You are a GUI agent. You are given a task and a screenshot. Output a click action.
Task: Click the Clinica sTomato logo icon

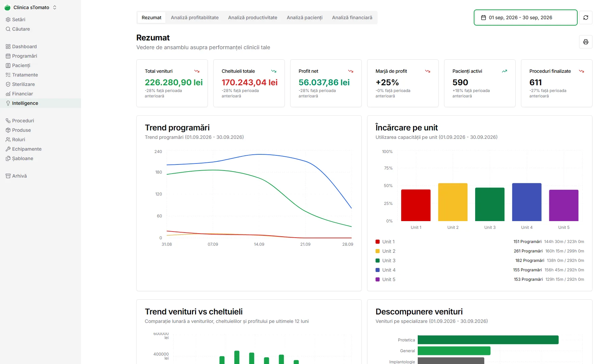click(7, 7)
